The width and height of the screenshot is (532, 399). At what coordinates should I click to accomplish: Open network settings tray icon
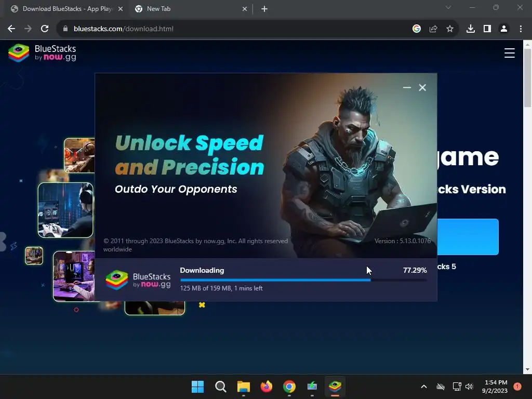(457, 387)
